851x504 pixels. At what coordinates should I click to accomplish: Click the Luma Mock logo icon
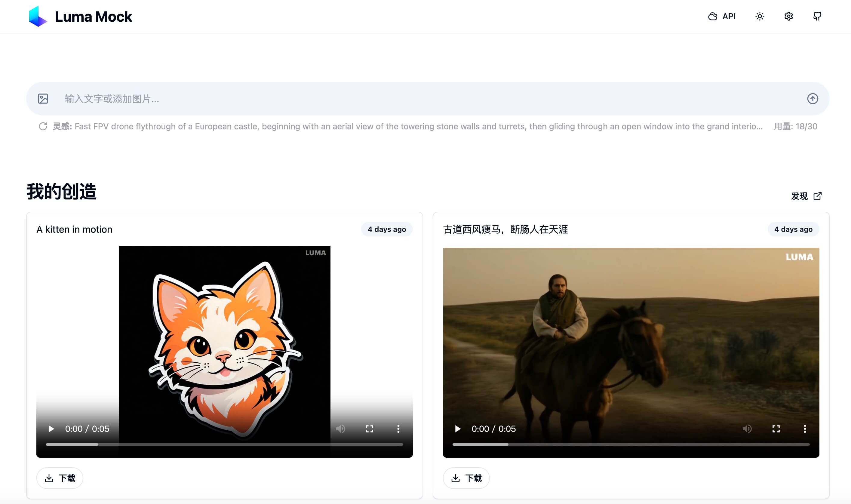(38, 16)
